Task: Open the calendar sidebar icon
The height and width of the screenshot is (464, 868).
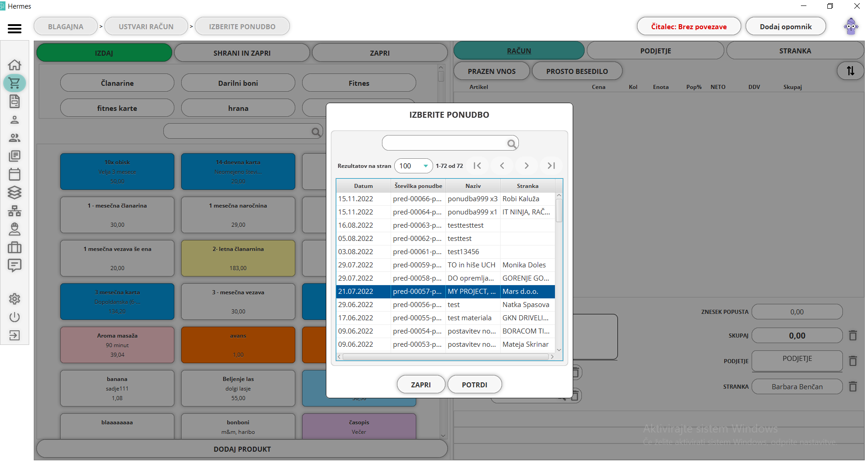Action: click(x=15, y=174)
